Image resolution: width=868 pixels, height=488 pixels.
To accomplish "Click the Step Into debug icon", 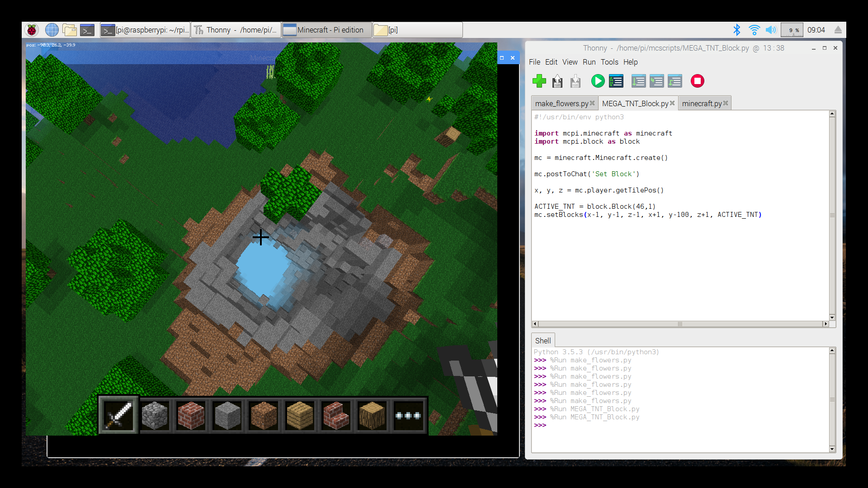I will pyautogui.click(x=657, y=81).
